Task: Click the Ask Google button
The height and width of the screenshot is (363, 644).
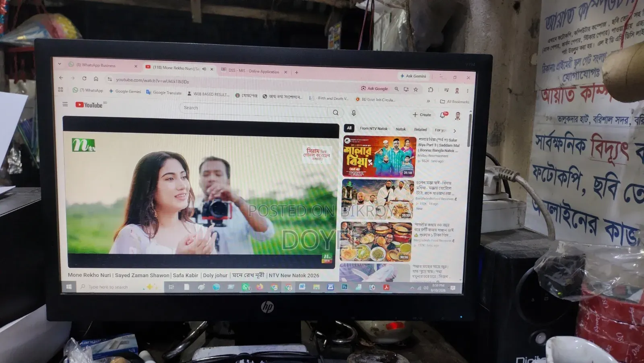Action: tap(375, 89)
